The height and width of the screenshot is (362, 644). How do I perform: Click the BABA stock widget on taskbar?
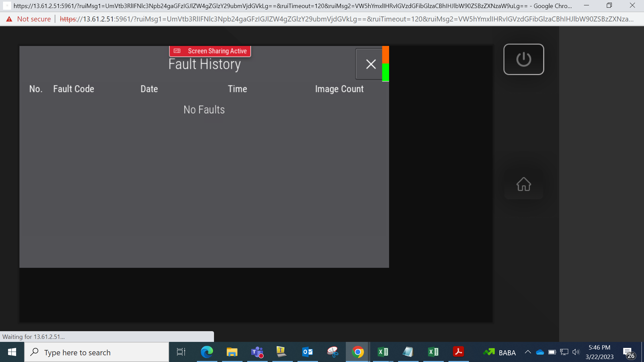click(x=499, y=352)
